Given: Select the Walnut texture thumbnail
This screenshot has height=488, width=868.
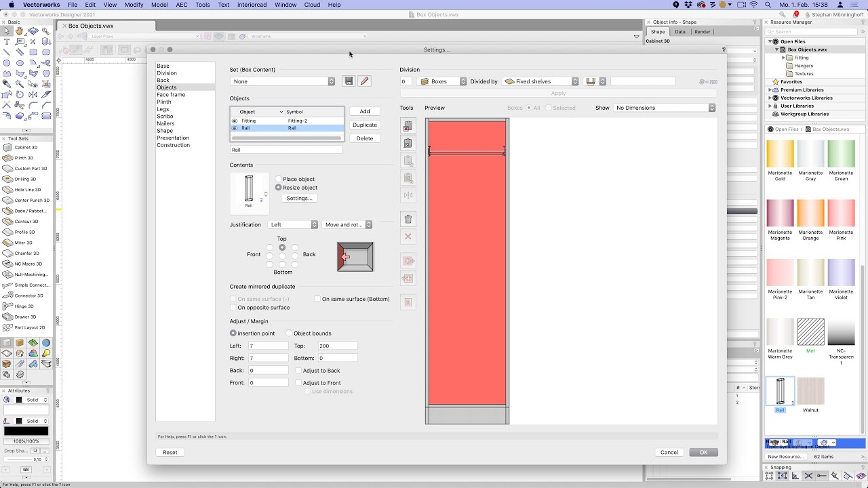Looking at the screenshot, I should tap(811, 391).
